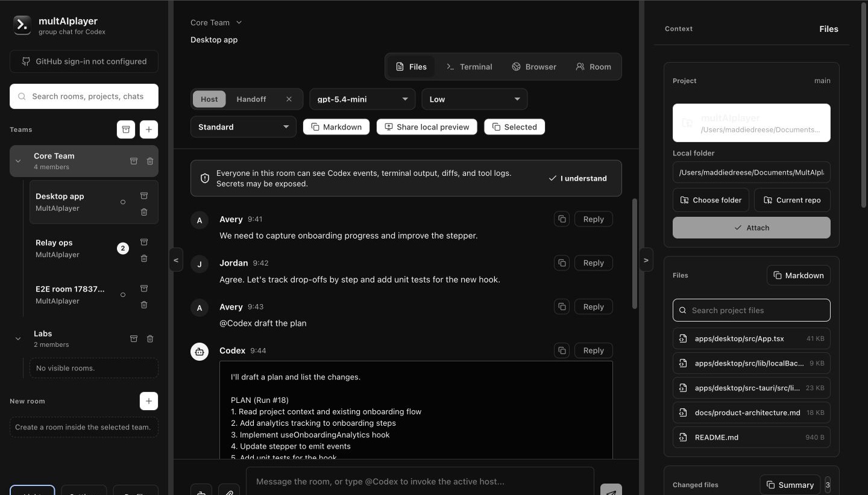Add a new team with plus button

click(149, 129)
